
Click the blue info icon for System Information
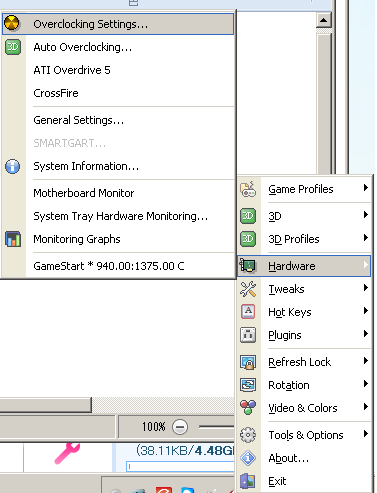click(13, 166)
